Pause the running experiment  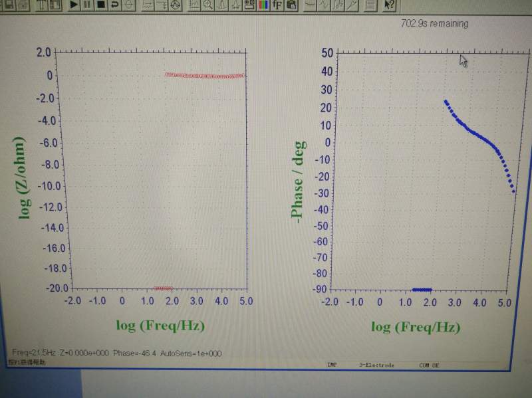click(x=87, y=5)
